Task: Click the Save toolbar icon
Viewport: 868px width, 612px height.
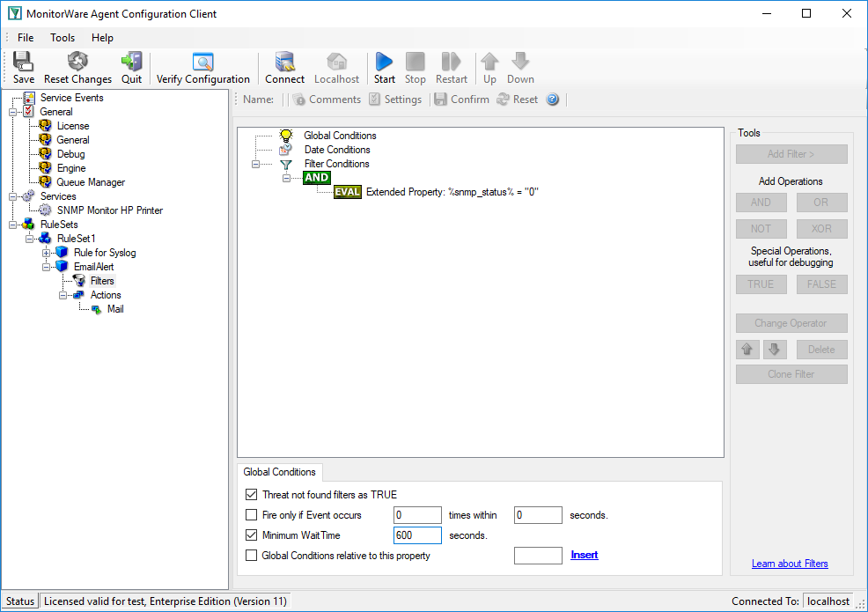Action: pyautogui.click(x=23, y=62)
